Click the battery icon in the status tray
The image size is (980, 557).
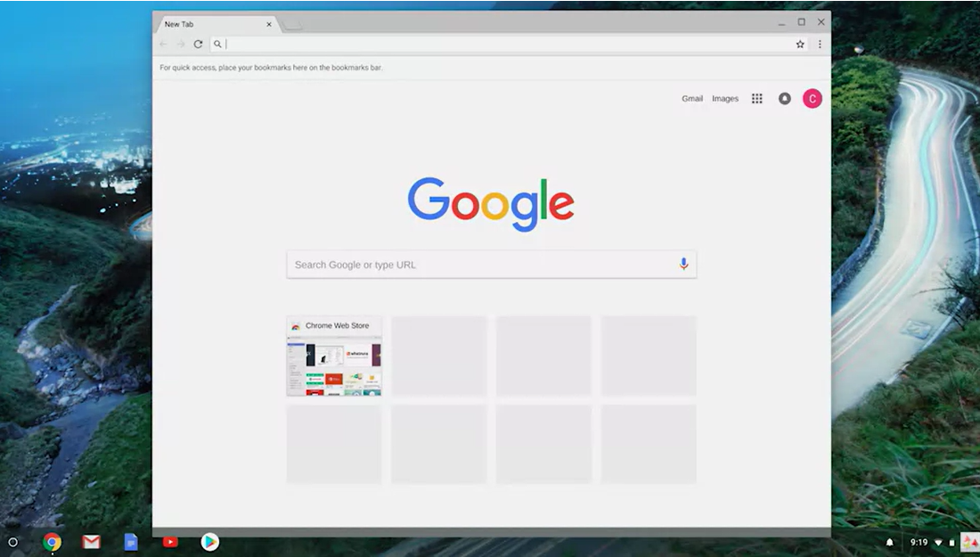tap(951, 543)
